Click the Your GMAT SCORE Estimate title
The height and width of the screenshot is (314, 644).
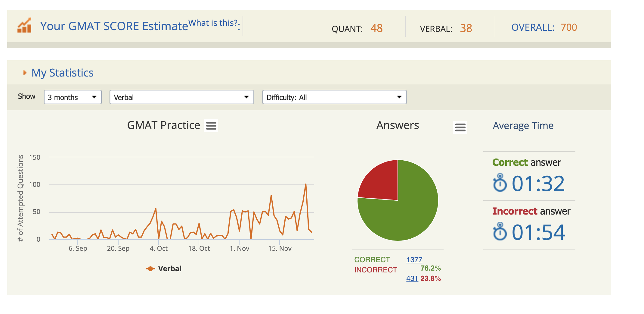114,26
